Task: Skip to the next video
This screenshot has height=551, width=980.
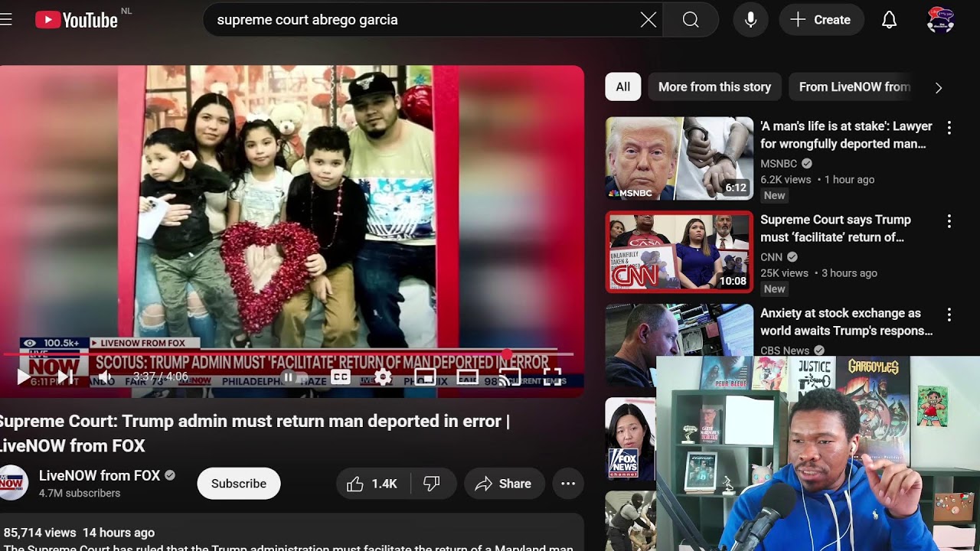Action: (65, 377)
